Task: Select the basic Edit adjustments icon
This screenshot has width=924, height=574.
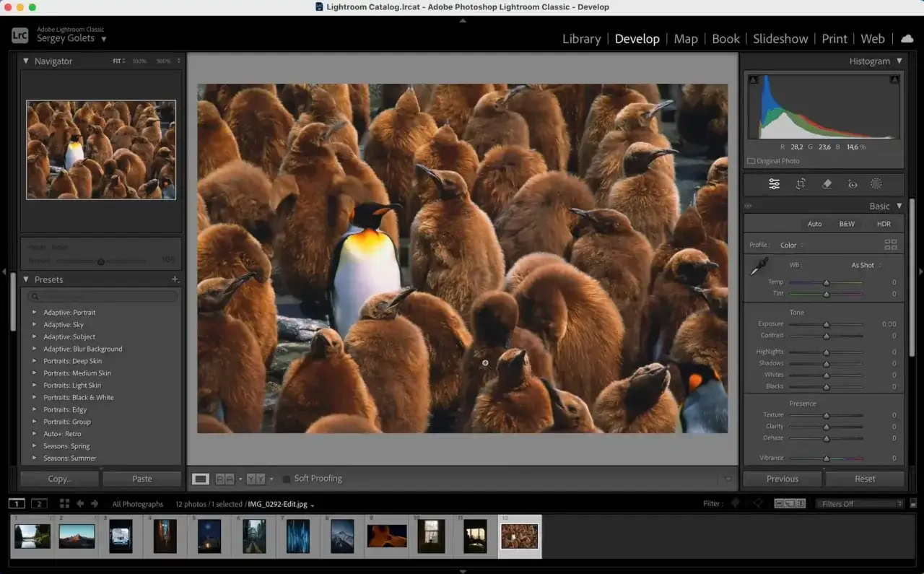Action: 774,183
